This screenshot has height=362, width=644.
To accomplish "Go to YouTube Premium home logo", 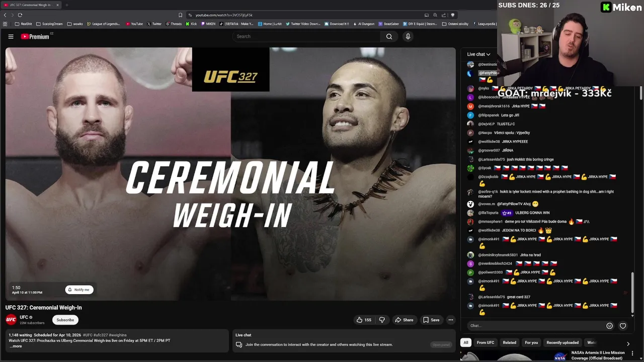I will coord(36,36).
